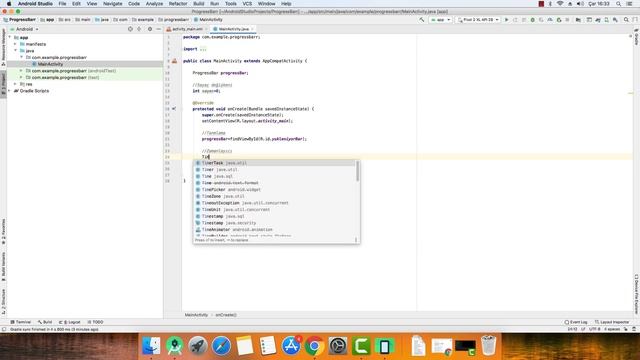Open the Build Variants side tab

(3, 266)
